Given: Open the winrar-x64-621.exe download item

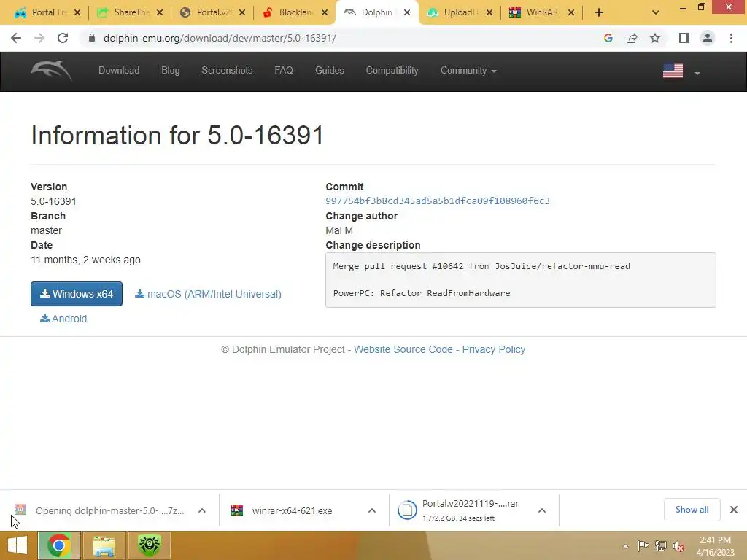Looking at the screenshot, I should pyautogui.click(x=292, y=510).
